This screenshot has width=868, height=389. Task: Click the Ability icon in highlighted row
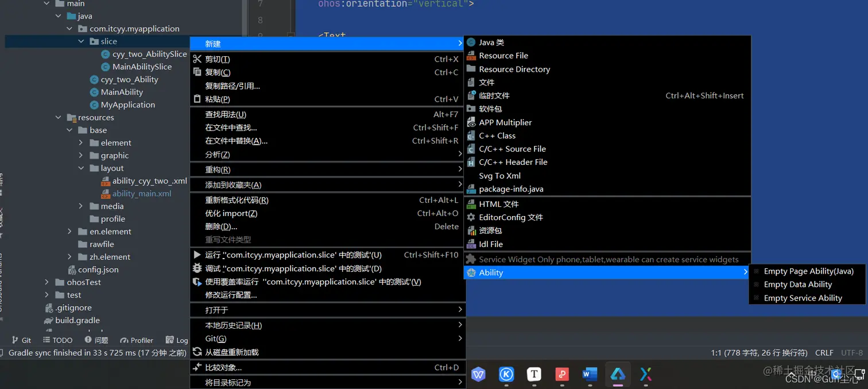point(471,272)
